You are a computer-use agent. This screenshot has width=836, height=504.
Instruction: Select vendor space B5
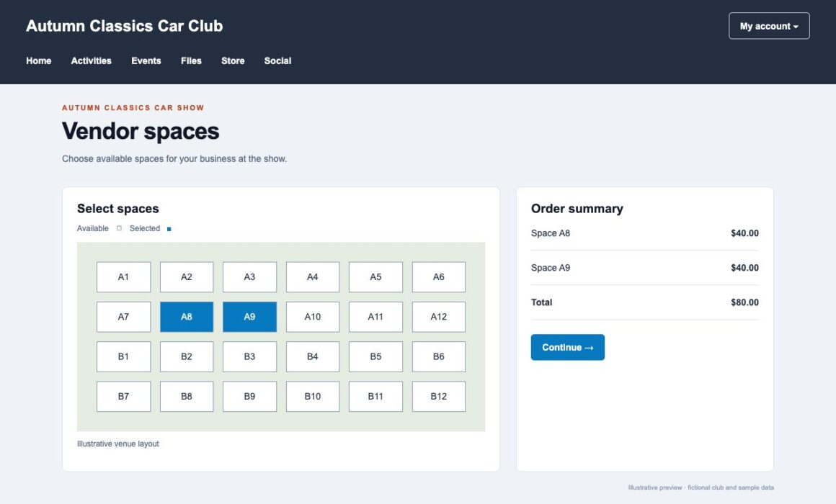coord(376,357)
